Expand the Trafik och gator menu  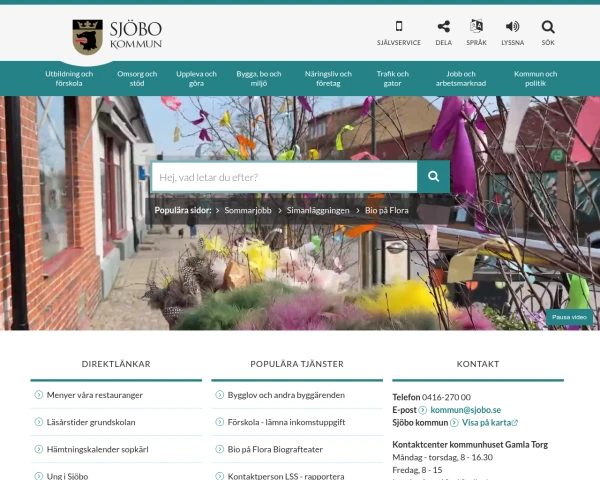pyautogui.click(x=392, y=78)
